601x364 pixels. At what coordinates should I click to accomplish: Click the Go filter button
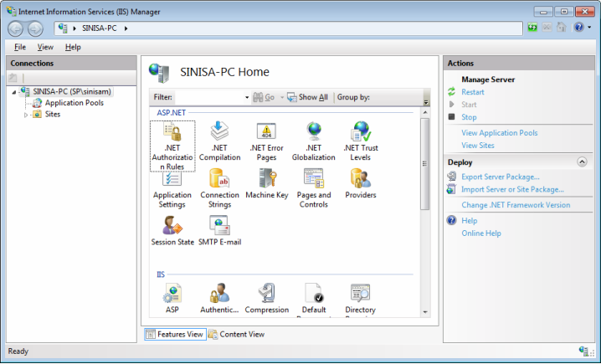(264, 97)
